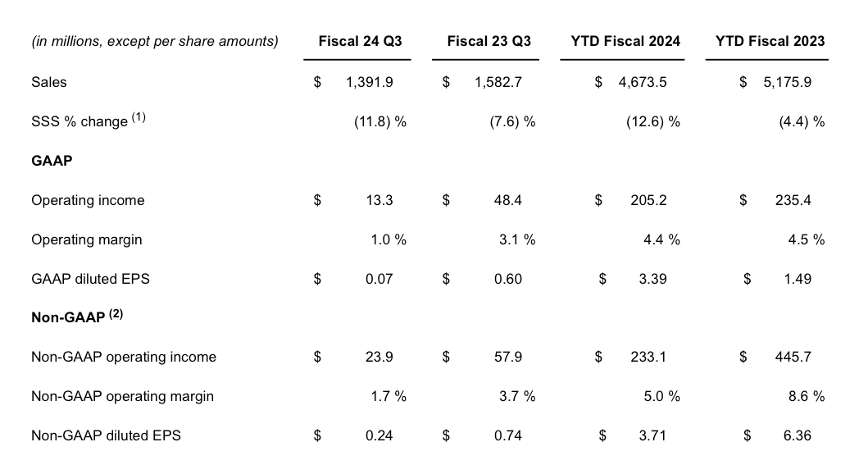Image resolution: width=868 pixels, height=474 pixels.
Task: Click the Non-GAAP footnote (2) marker
Action: click(116, 313)
